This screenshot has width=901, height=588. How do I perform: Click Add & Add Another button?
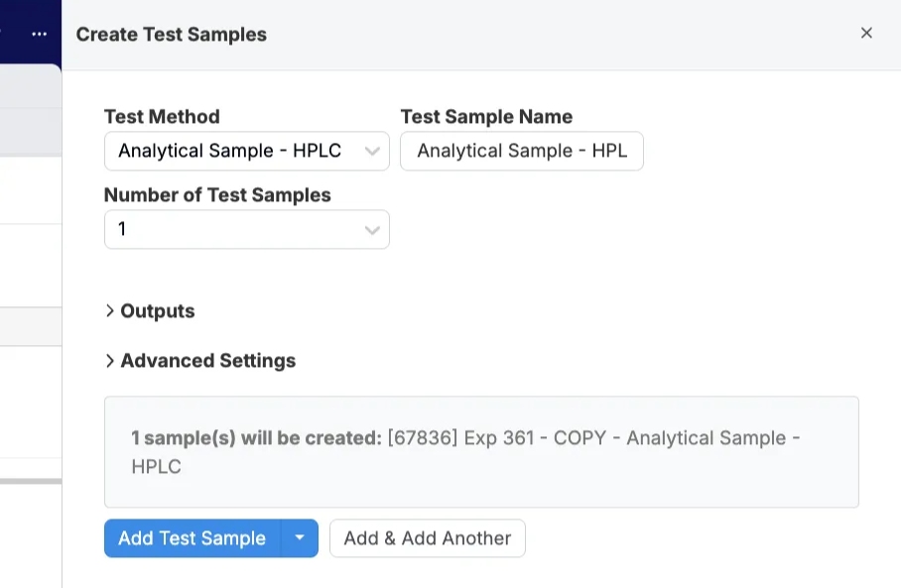coord(428,538)
